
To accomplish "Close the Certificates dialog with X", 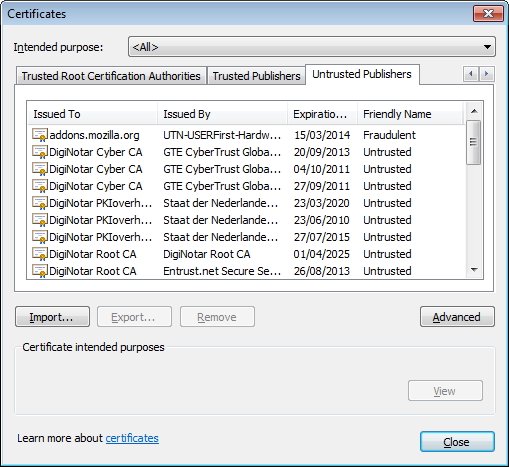I will click(x=488, y=14).
